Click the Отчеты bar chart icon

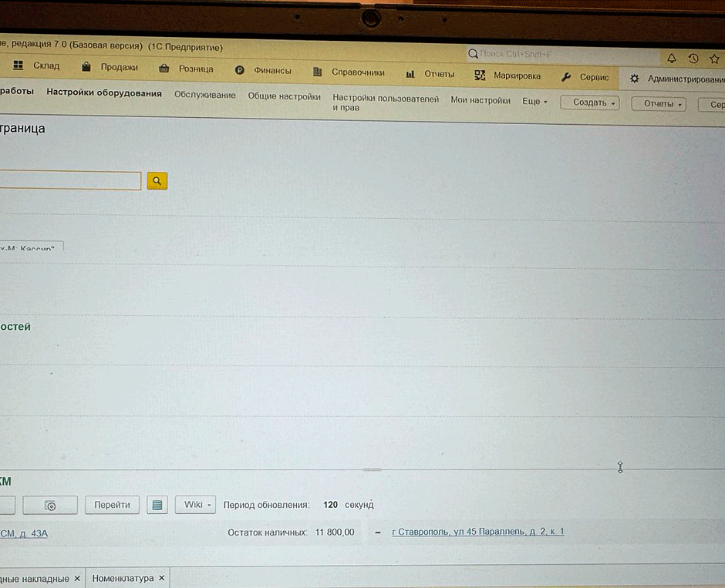[x=410, y=74]
